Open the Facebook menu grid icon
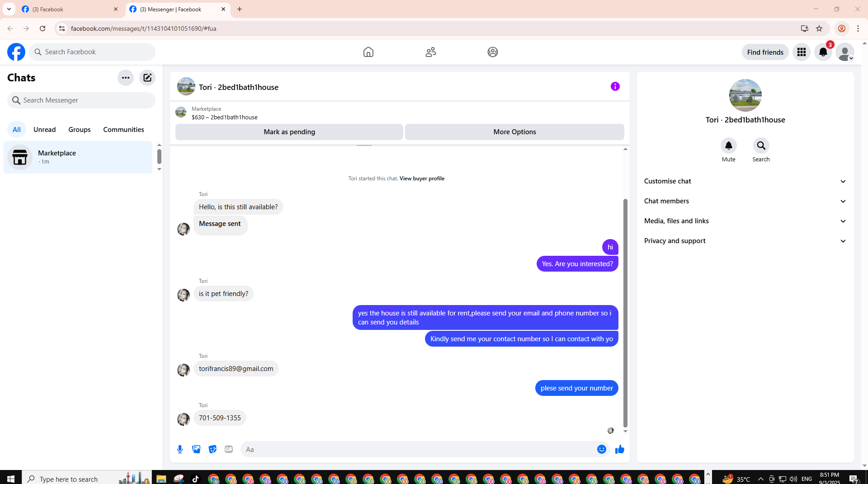Viewport: 868px width, 484px height. pyautogui.click(x=802, y=52)
